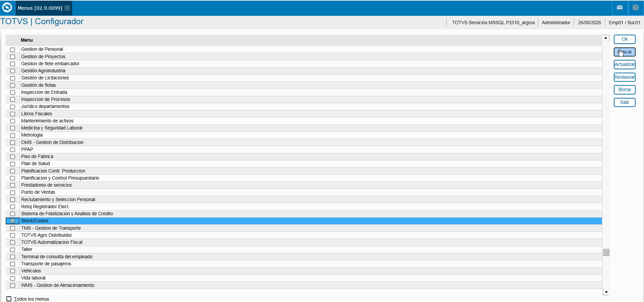Click the Buscar button
Viewport: 644px width, 302px height.
point(625,52)
